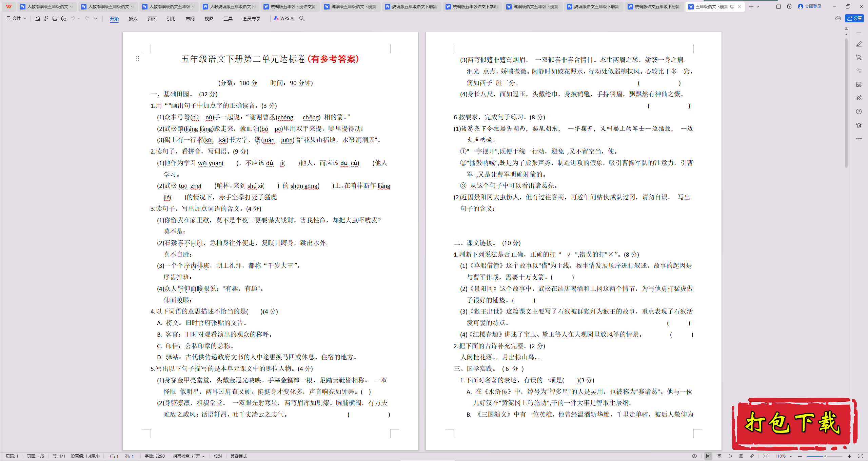
Task: Switch to outline view in status bar
Action: click(719, 456)
